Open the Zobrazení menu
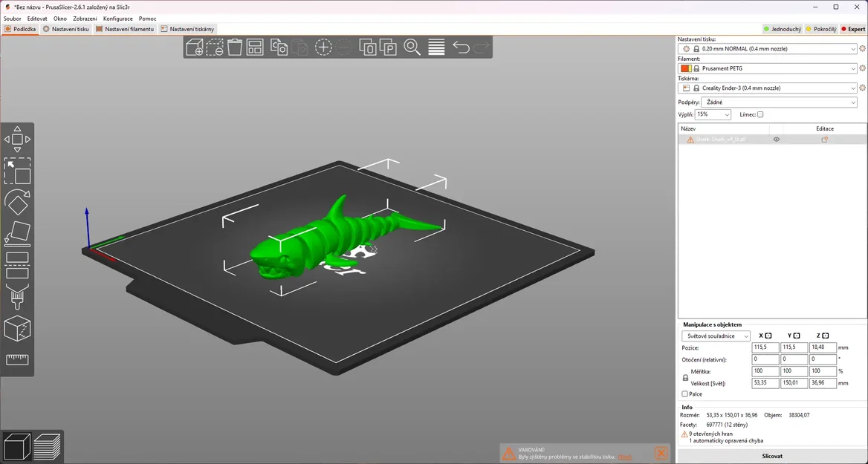This screenshot has height=464, width=868. pos(85,19)
